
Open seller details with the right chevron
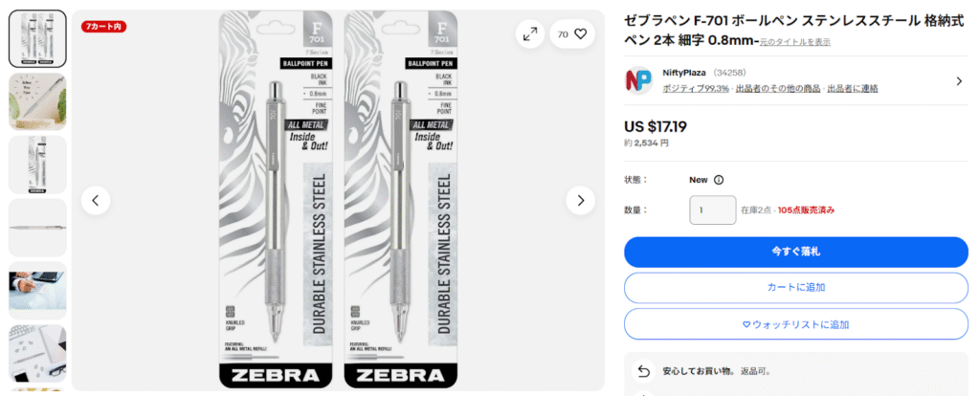tap(958, 81)
